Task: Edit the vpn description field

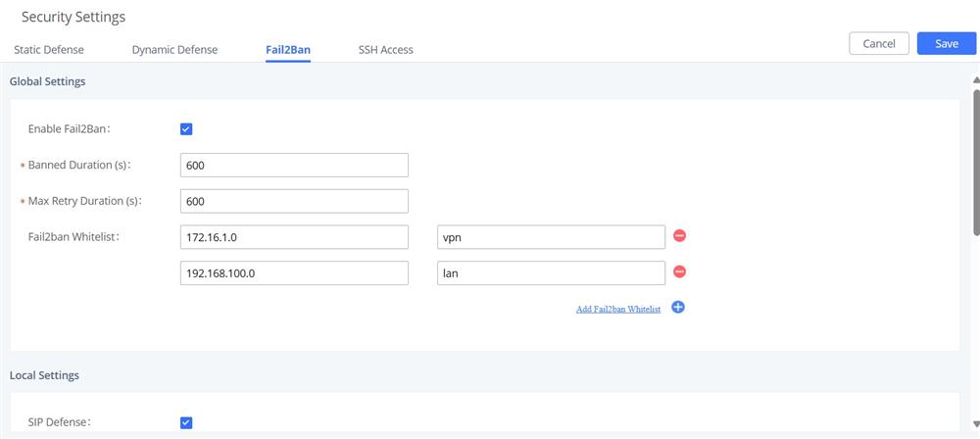Action: click(x=551, y=237)
